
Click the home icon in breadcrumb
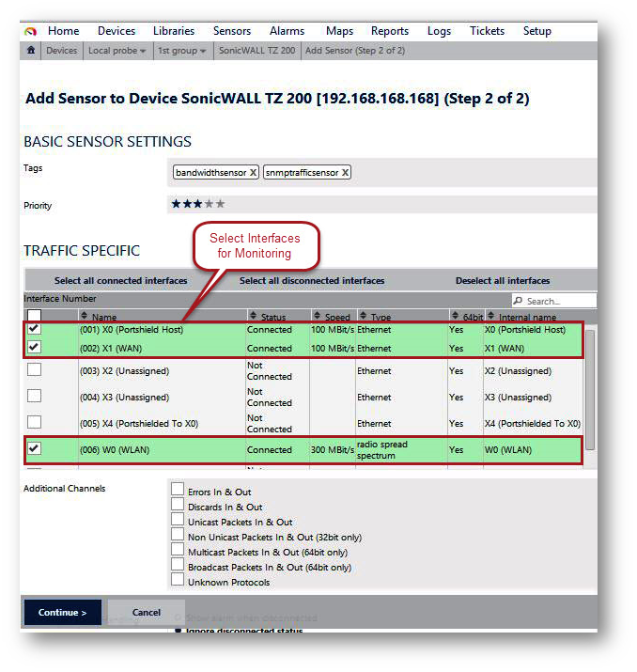tap(31, 51)
